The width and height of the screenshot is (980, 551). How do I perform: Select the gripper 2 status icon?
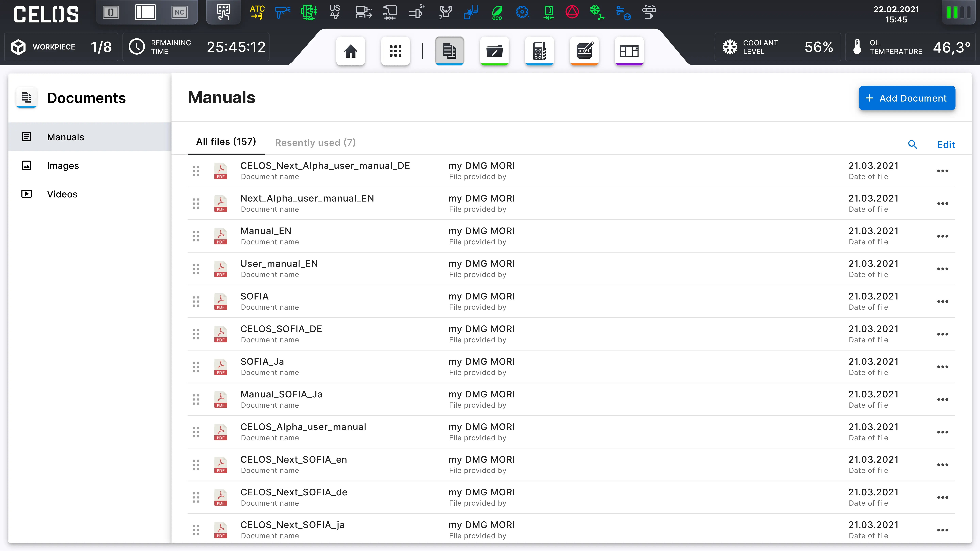(445, 12)
